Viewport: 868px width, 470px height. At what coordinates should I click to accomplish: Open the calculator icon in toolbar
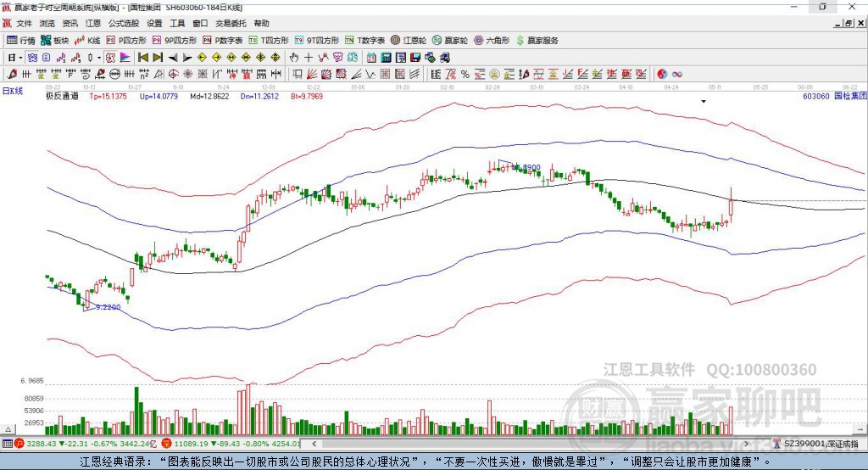386,58
